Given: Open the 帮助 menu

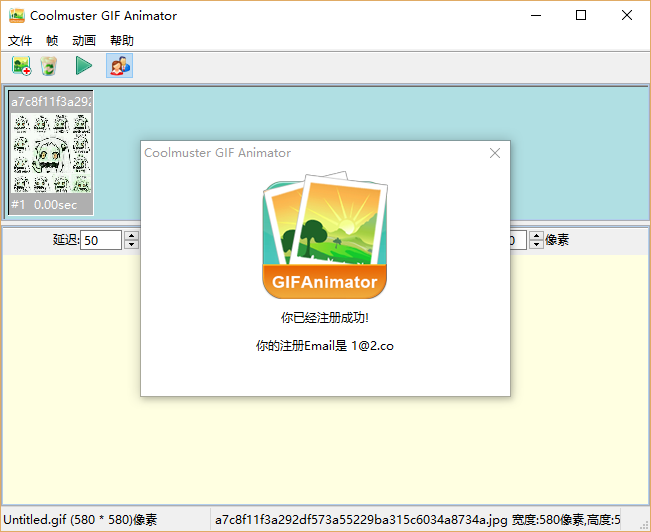Looking at the screenshot, I should pos(122,41).
